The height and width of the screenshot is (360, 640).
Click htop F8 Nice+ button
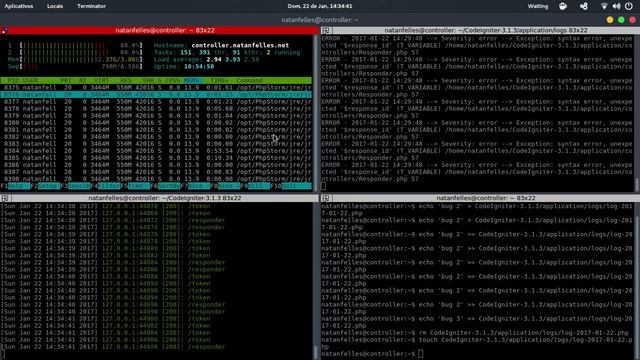(226, 186)
